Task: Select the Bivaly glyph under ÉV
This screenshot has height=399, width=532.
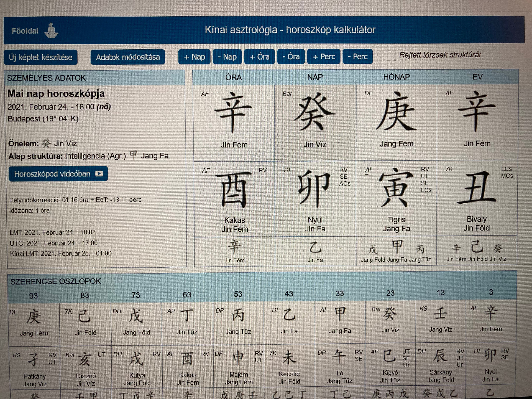Action: coord(477,188)
